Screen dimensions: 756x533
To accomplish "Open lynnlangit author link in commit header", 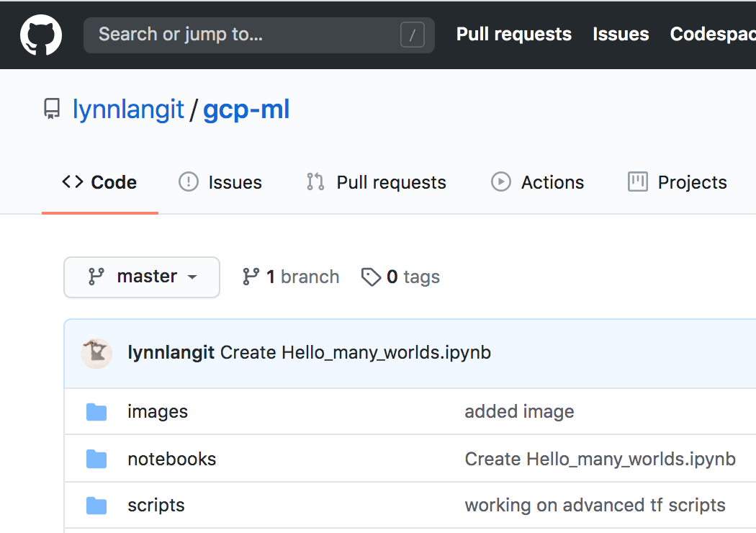I will coord(171,353).
